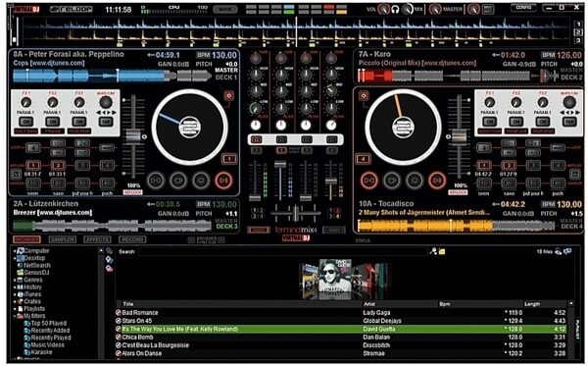
Task: Turn on FX2 on left deck
Action: (53, 122)
